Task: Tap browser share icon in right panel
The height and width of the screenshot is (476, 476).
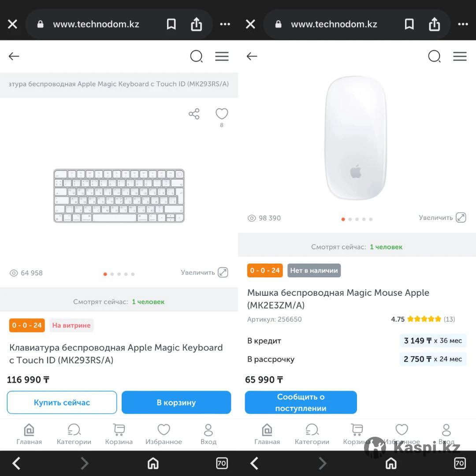Action: pyautogui.click(x=434, y=24)
